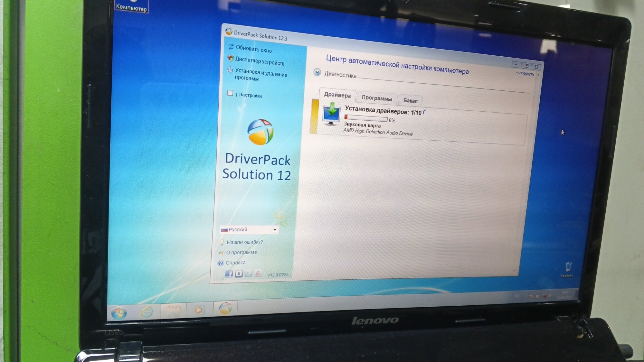This screenshot has width=644, height=362.
Task: Open the Windows Start button
Action: point(119,312)
